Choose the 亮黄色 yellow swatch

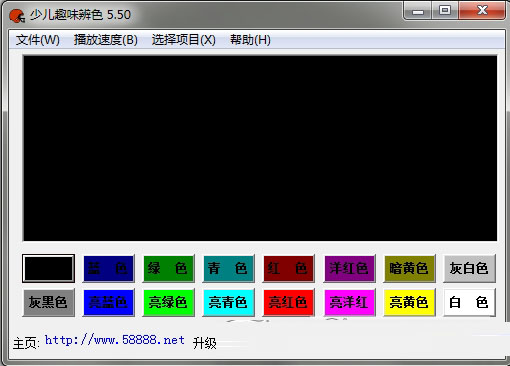[x=409, y=302]
